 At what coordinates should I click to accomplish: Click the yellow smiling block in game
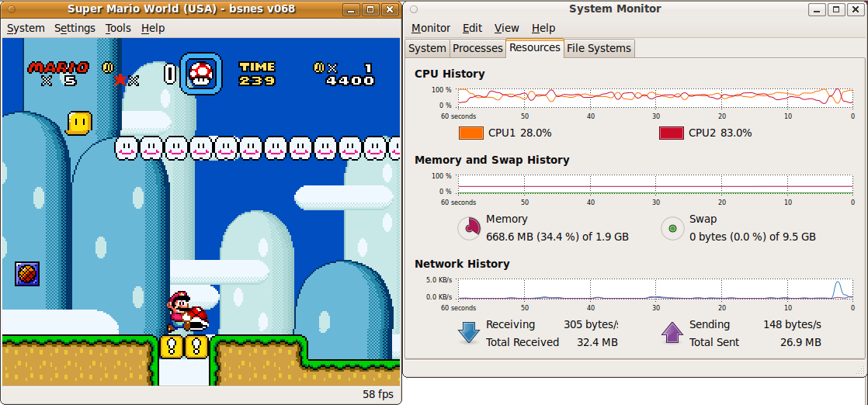pos(79,123)
